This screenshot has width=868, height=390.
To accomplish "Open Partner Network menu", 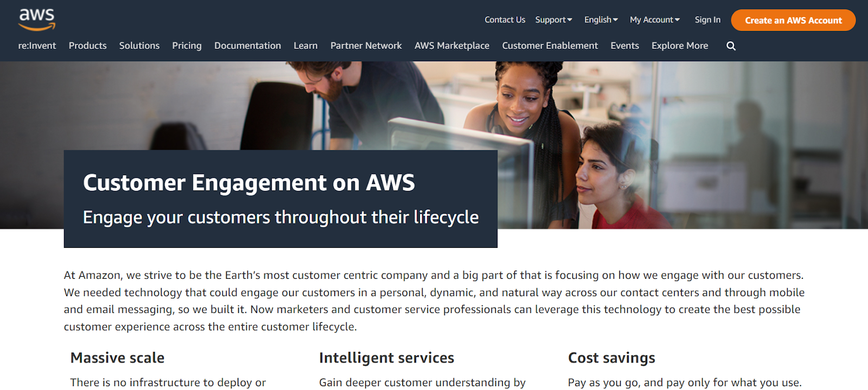I will tap(366, 46).
